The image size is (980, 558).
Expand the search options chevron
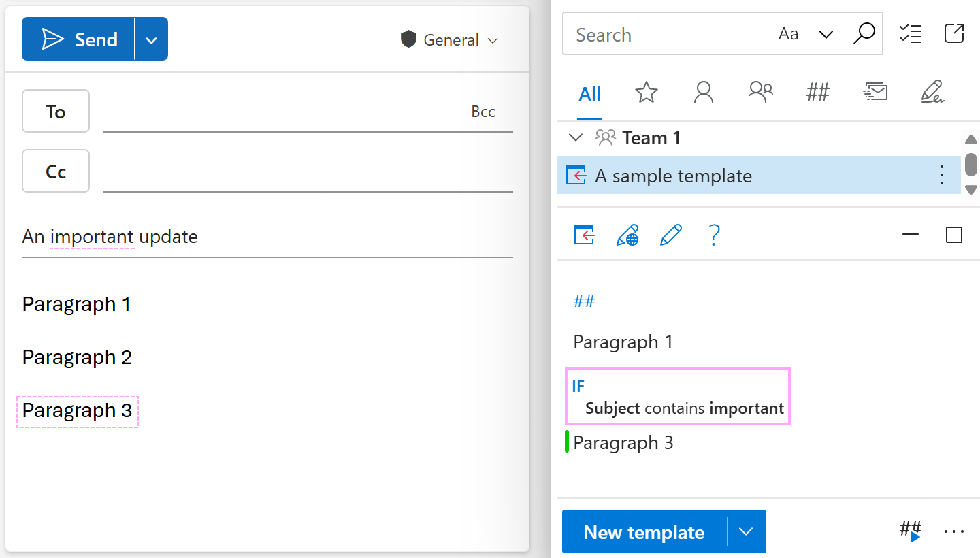pos(826,35)
